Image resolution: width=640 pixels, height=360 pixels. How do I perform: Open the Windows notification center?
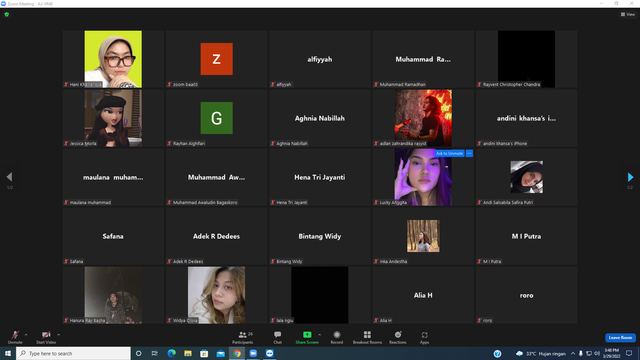click(x=629, y=353)
